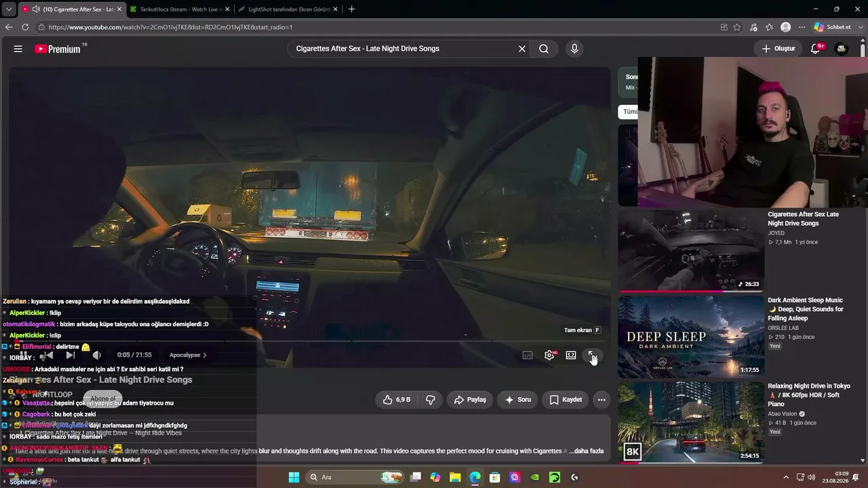The width and height of the screenshot is (868, 488).
Task: Open the browser apps grid icon
Action: click(x=724, y=27)
